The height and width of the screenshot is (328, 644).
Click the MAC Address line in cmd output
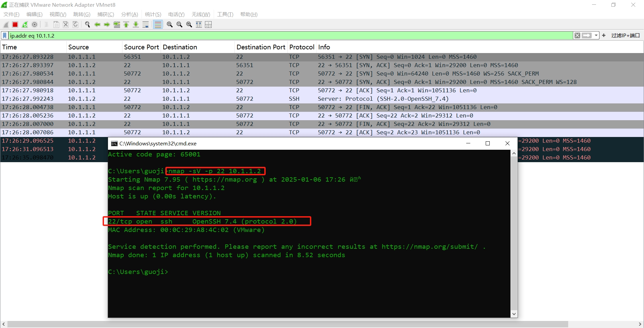tap(186, 230)
